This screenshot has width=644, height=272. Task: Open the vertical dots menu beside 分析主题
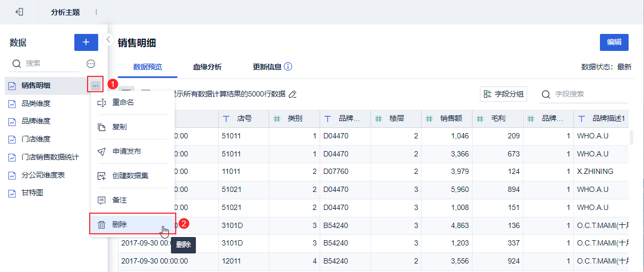[x=96, y=12]
